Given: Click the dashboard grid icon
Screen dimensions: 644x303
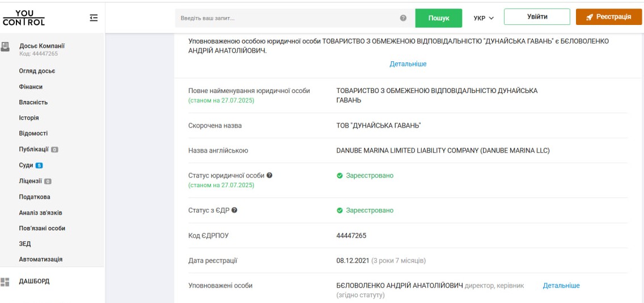Looking at the screenshot, I should 5,281.
